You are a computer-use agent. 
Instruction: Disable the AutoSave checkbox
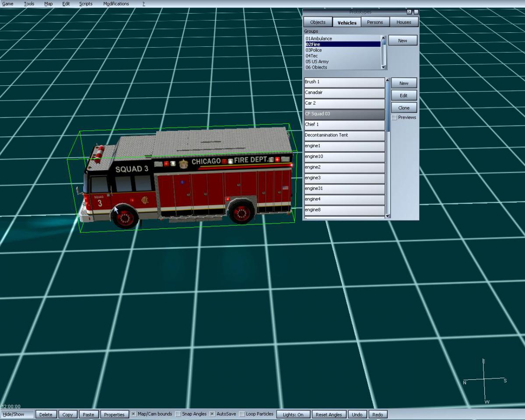tap(212, 414)
